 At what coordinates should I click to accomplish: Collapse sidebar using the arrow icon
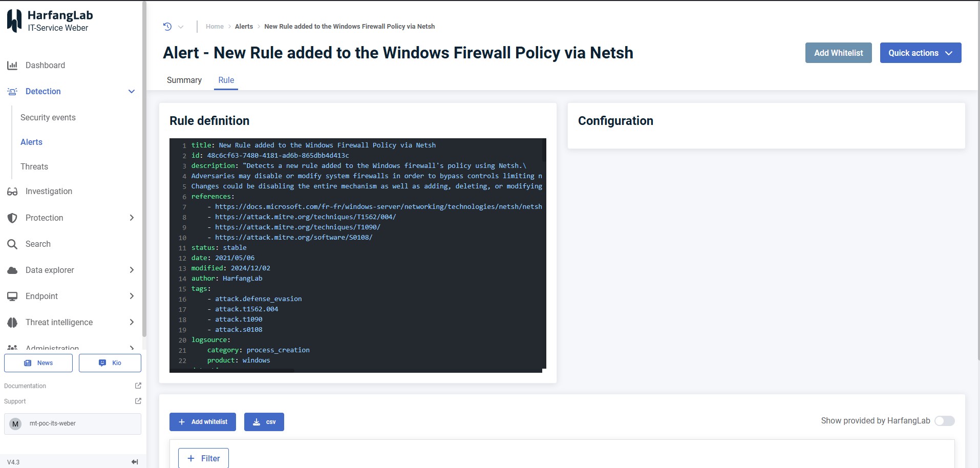(x=135, y=462)
